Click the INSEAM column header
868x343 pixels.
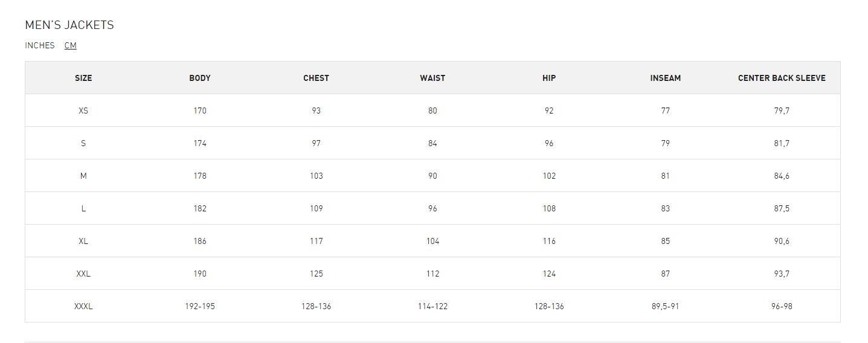pyautogui.click(x=666, y=78)
